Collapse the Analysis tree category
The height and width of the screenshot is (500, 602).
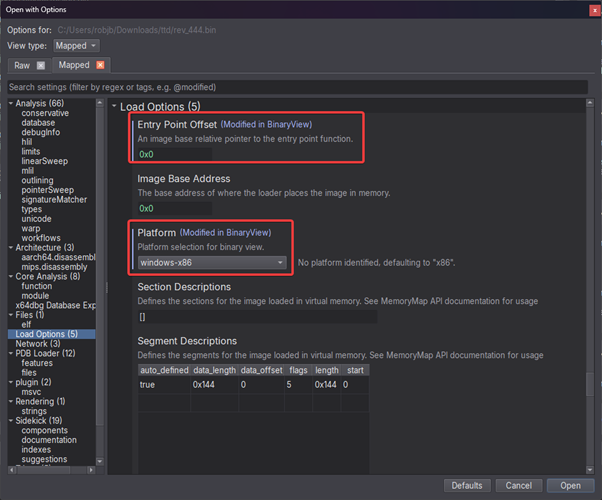9,103
